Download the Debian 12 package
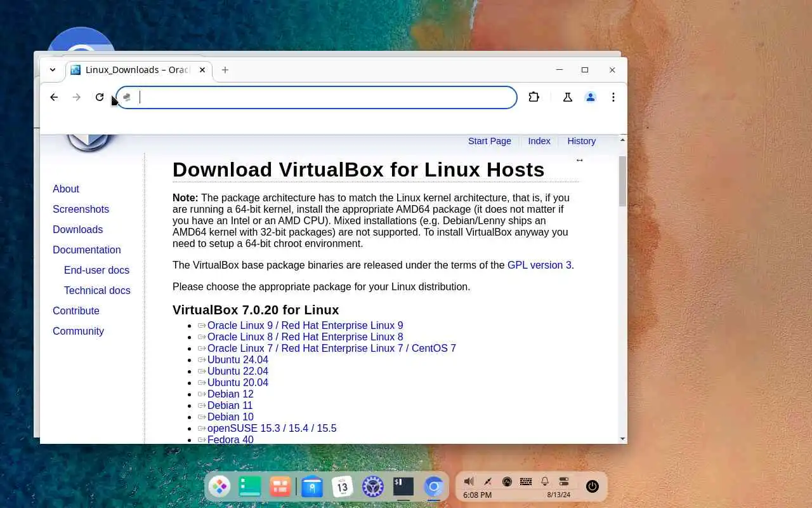This screenshot has height=508, width=812. point(230,394)
